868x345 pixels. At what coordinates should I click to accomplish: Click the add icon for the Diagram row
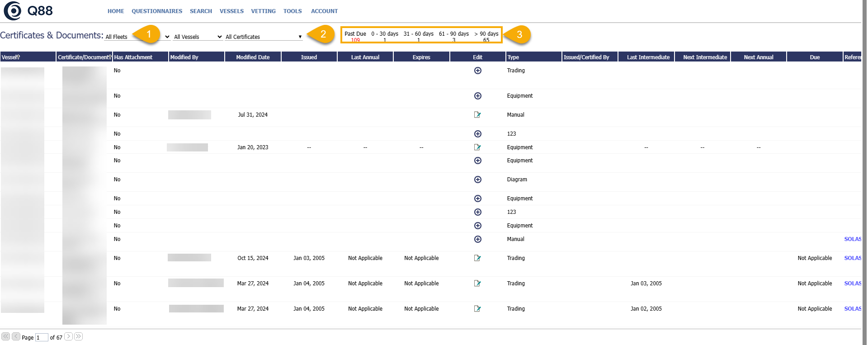477,180
